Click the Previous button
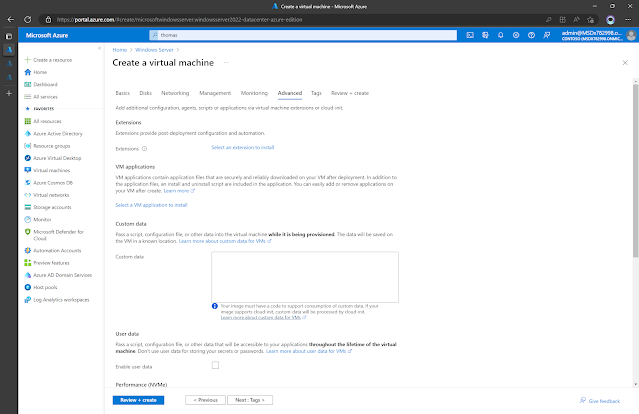This screenshot has height=414, width=639. 205,400
